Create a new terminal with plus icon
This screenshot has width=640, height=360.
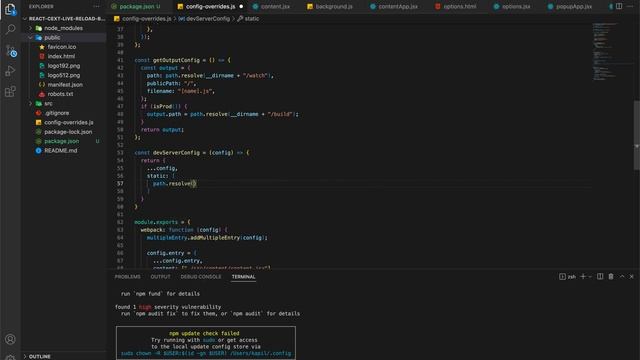[x=583, y=276]
